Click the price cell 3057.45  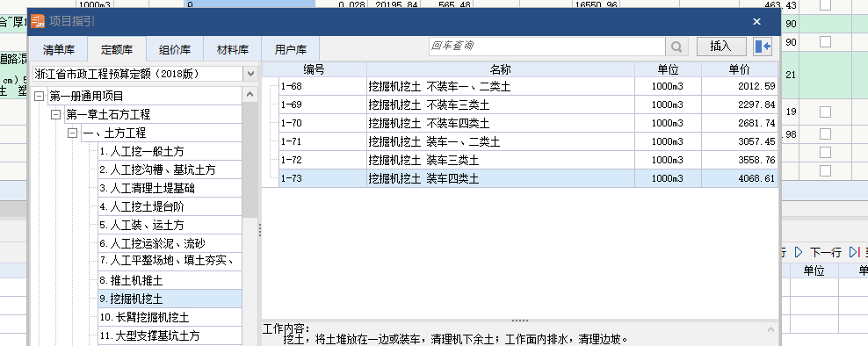pos(740,141)
